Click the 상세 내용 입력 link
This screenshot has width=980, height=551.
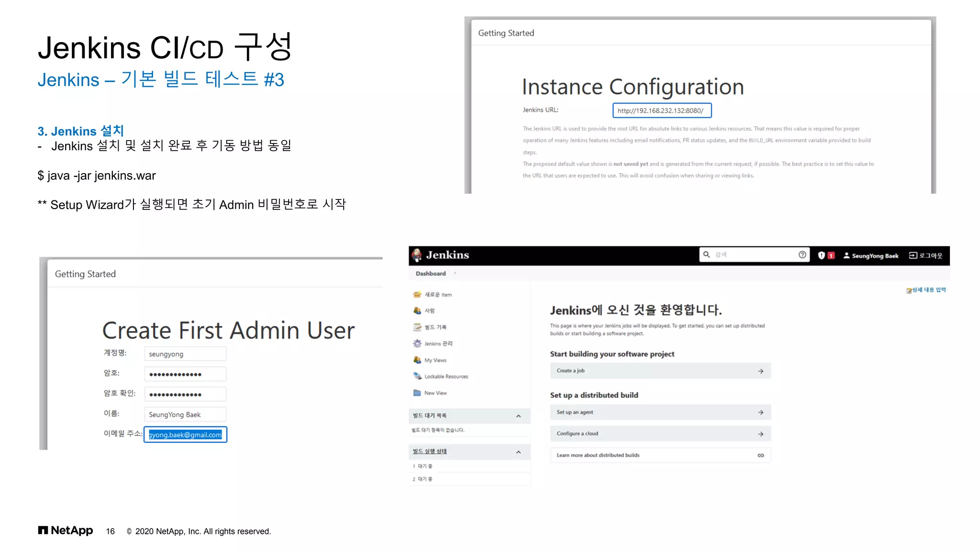(929, 290)
